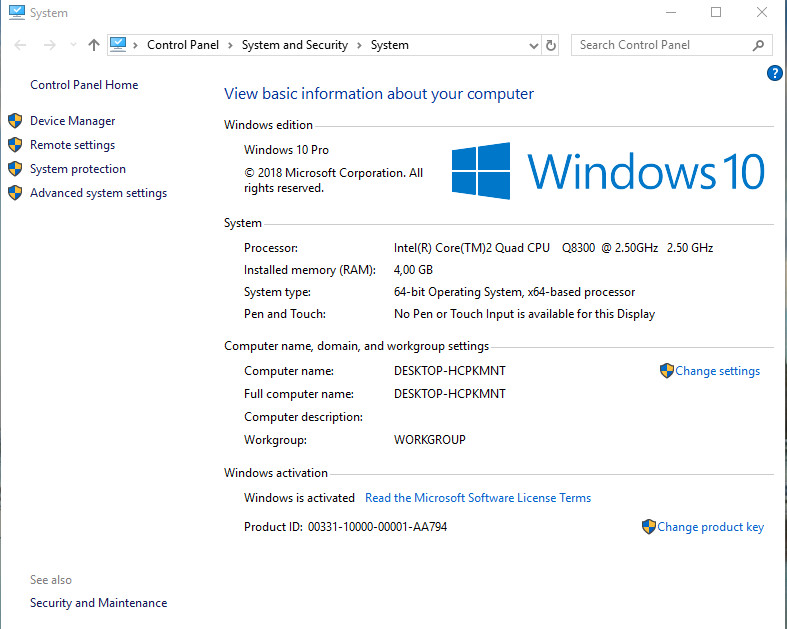Viewport: 787px width, 629px height.
Task: Go up one level with Up arrow
Action: pyautogui.click(x=94, y=45)
